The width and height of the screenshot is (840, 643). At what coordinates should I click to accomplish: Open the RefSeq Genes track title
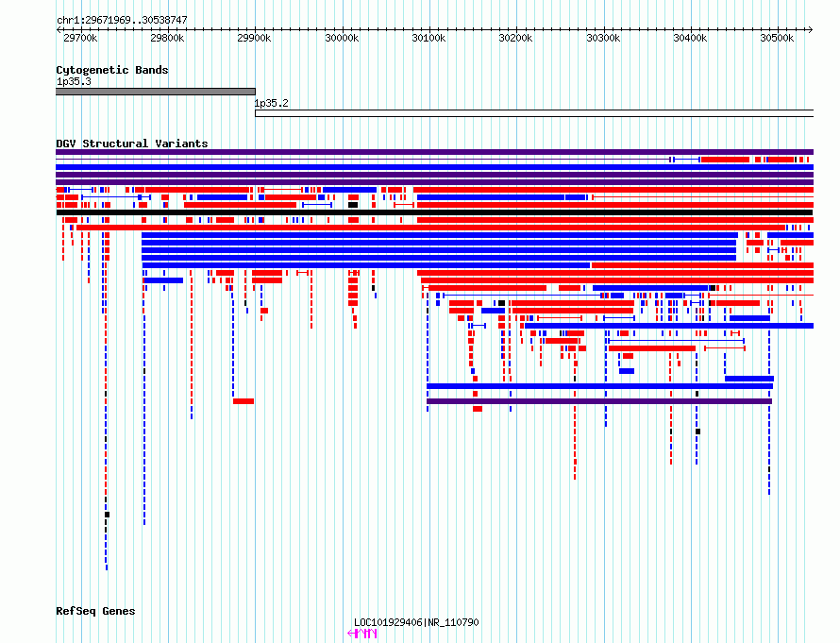point(95,611)
